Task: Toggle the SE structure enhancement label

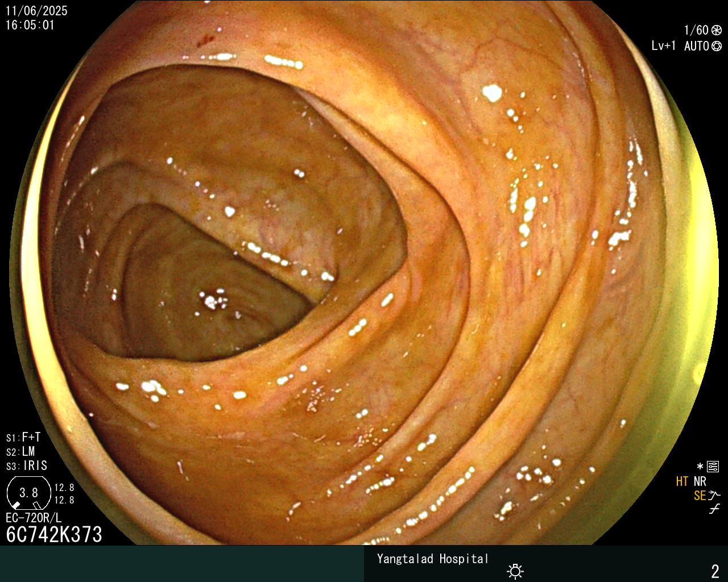Action: pos(700,496)
